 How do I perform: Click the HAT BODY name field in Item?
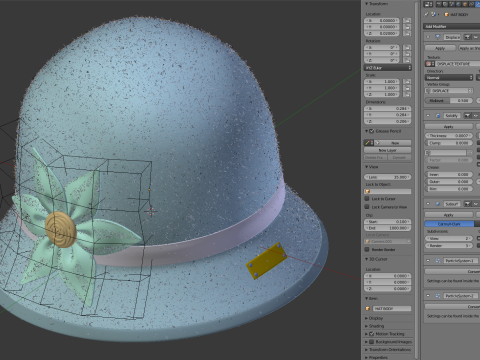click(x=391, y=309)
